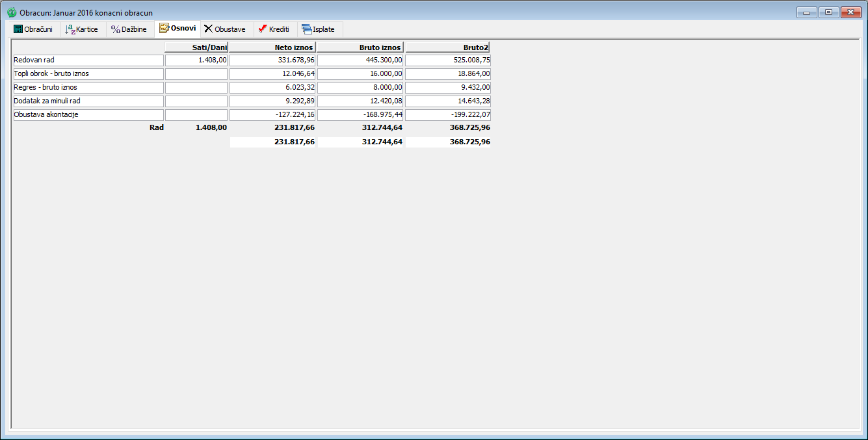This screenshot has width=868, height=440.
Task: Click the Rad subtotal hours 1.408,00
Action: coord(211,128)
